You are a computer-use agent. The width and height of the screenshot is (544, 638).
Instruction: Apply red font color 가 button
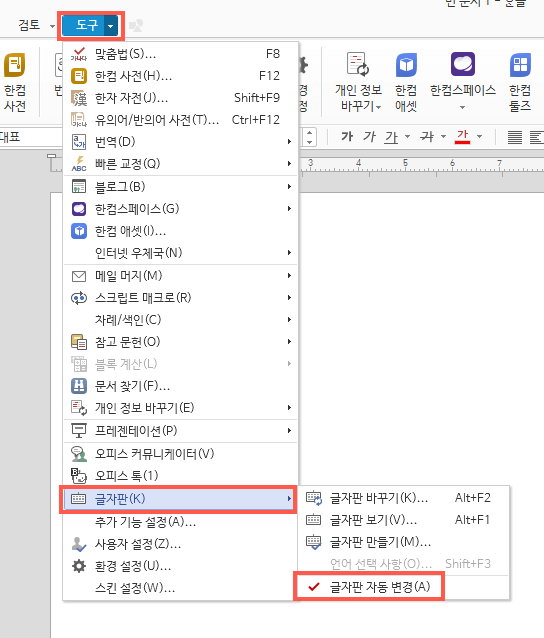(x=463, y=136)
